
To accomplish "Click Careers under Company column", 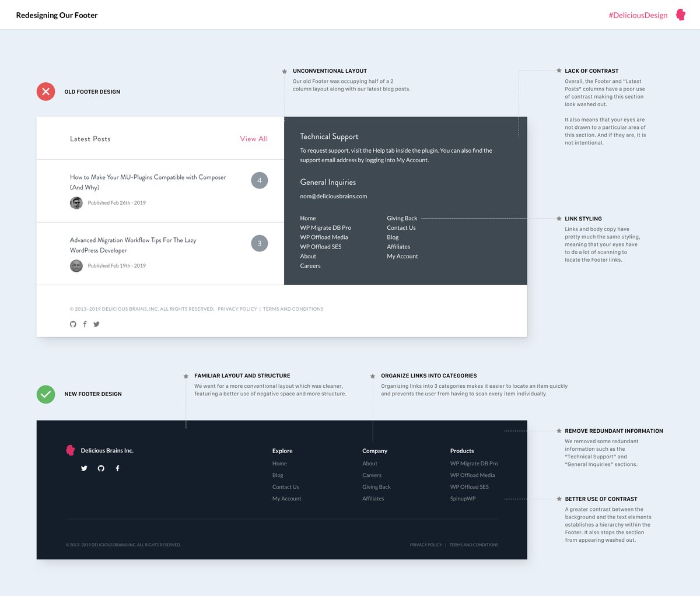I will coord(372,475).
